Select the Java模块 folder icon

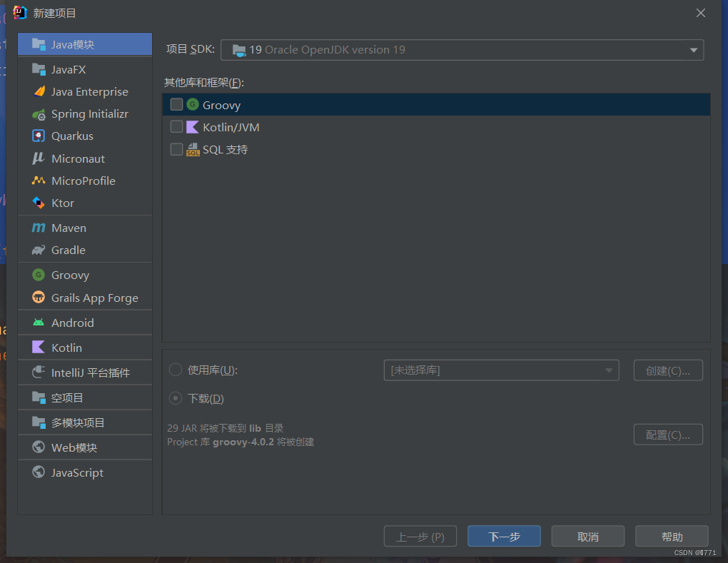[x=39, y=44]
